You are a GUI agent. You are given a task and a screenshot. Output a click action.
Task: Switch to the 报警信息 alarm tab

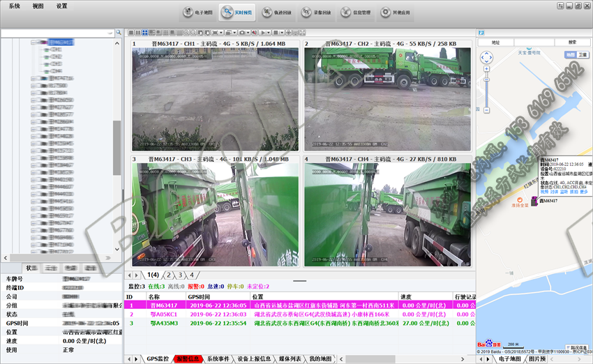point(187,358)
